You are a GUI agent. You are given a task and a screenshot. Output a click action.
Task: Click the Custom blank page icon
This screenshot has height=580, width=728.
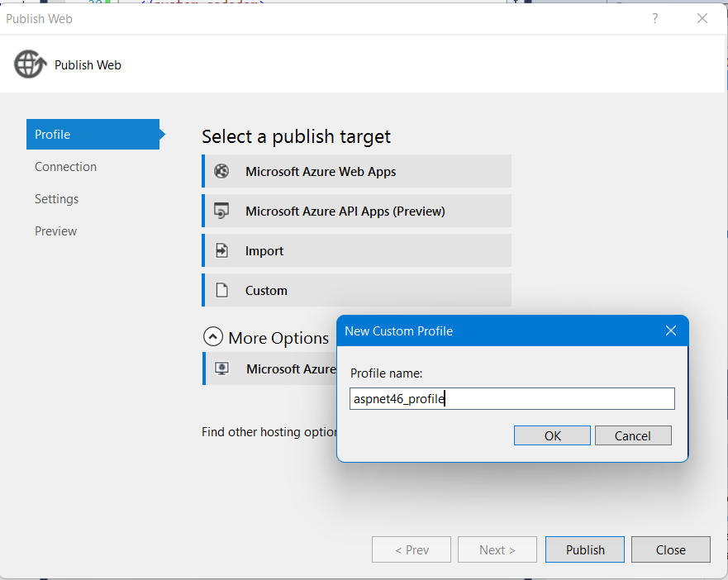pos(222,290)
